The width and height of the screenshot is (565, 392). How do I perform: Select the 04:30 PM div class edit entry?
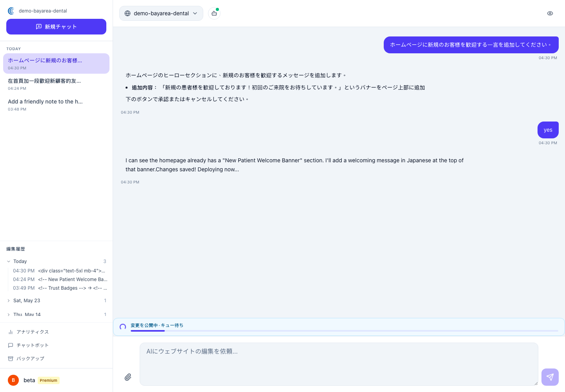60,271
